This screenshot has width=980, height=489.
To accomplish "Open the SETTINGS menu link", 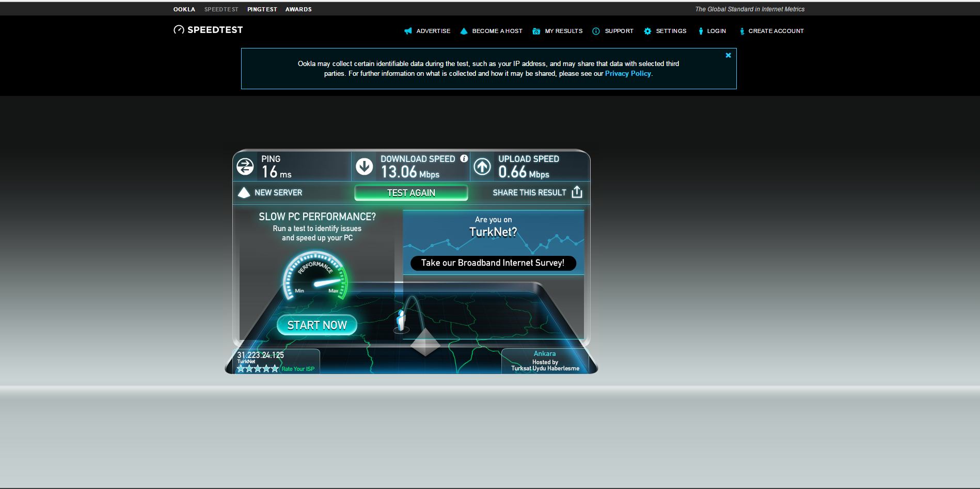I will point(671,31).
